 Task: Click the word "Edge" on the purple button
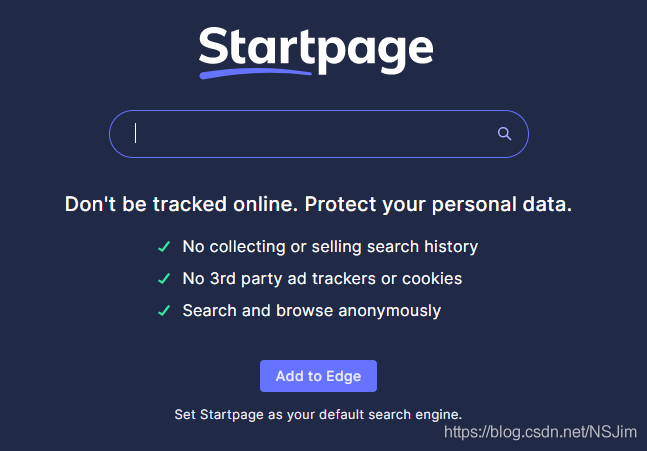pyautogui.click(x=343, y=376)
